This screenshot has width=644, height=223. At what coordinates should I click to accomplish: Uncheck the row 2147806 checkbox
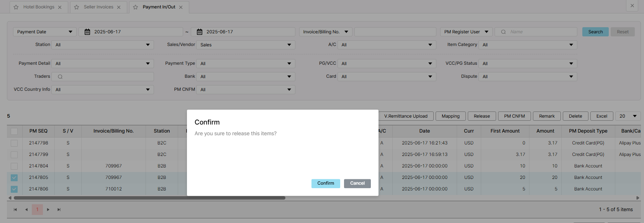pyautogui.click(x=14, y=189)
